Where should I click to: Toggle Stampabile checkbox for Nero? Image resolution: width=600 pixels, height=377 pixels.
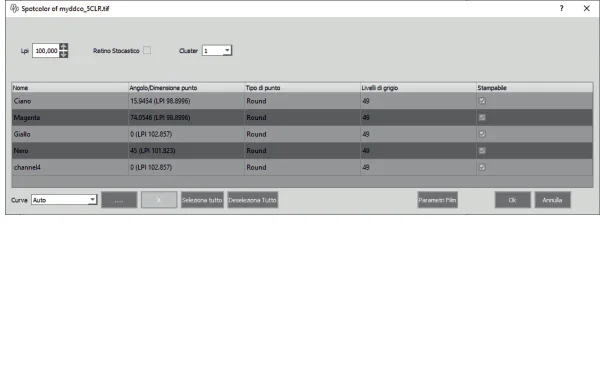tap(482, 151)
